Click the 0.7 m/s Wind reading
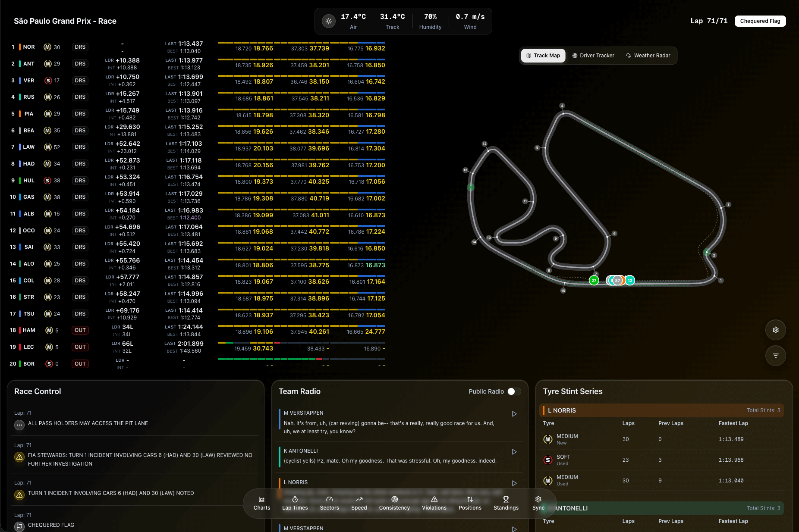Viewport: 799px width, 532px height. [470, 21]
